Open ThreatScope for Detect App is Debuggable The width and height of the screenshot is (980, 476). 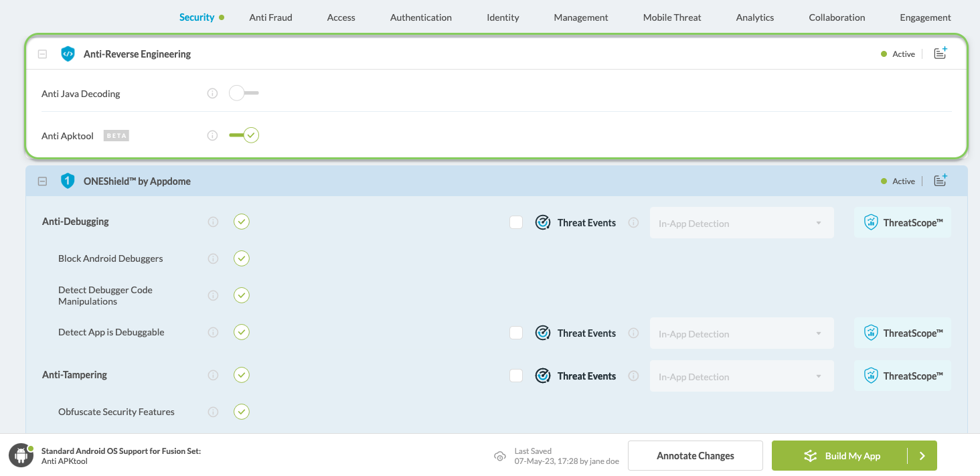[x=902, y=333]
